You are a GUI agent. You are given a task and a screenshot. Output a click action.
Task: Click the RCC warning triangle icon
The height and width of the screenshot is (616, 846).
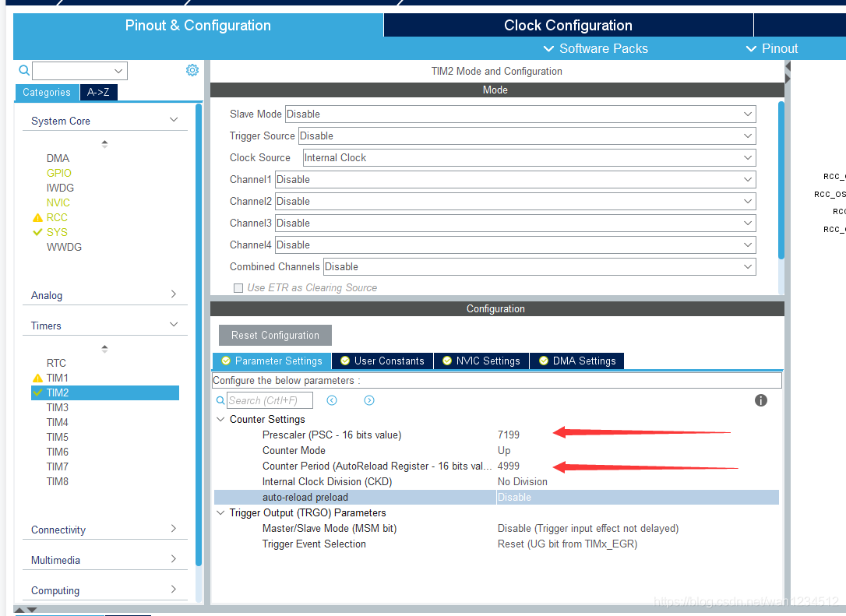37,218
